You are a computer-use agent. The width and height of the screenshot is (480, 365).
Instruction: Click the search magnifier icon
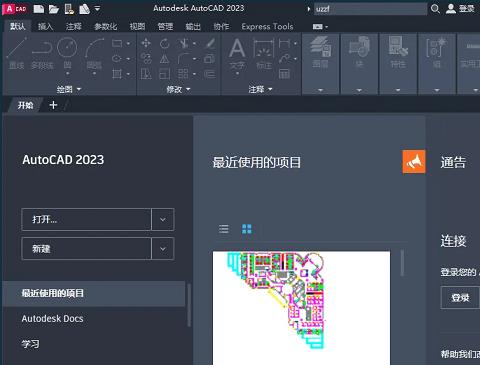[435, 9]
